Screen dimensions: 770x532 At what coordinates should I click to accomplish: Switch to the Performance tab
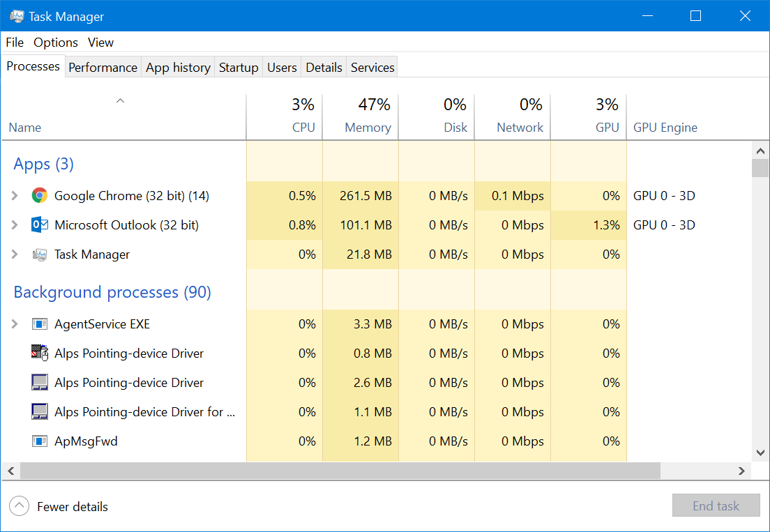point(103,68)
